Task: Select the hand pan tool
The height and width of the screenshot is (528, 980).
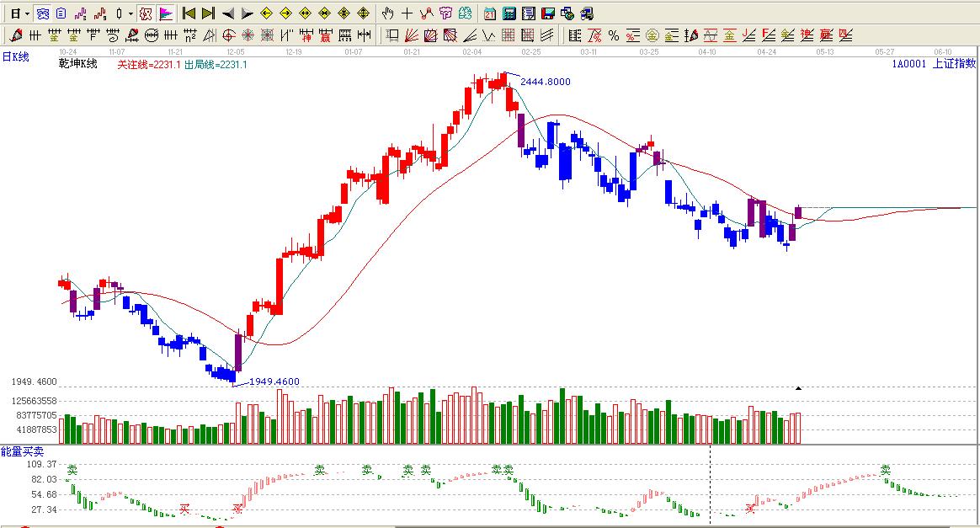Action: 387,13
